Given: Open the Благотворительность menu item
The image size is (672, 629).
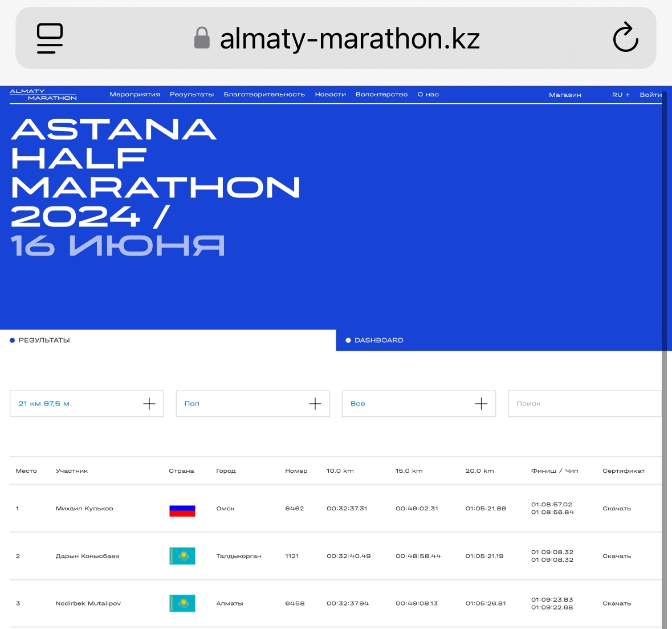Looking at the screenshot, I should 264,95.
